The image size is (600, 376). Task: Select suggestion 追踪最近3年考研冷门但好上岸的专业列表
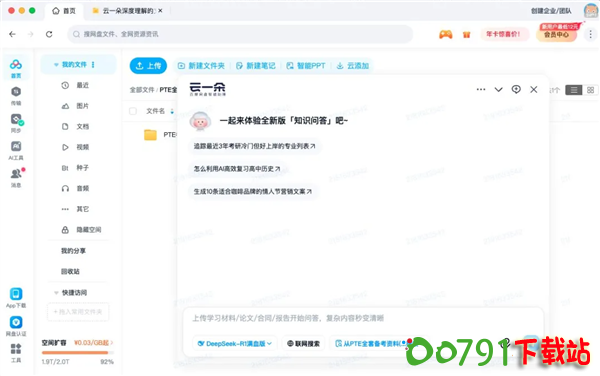coord(254,146)
